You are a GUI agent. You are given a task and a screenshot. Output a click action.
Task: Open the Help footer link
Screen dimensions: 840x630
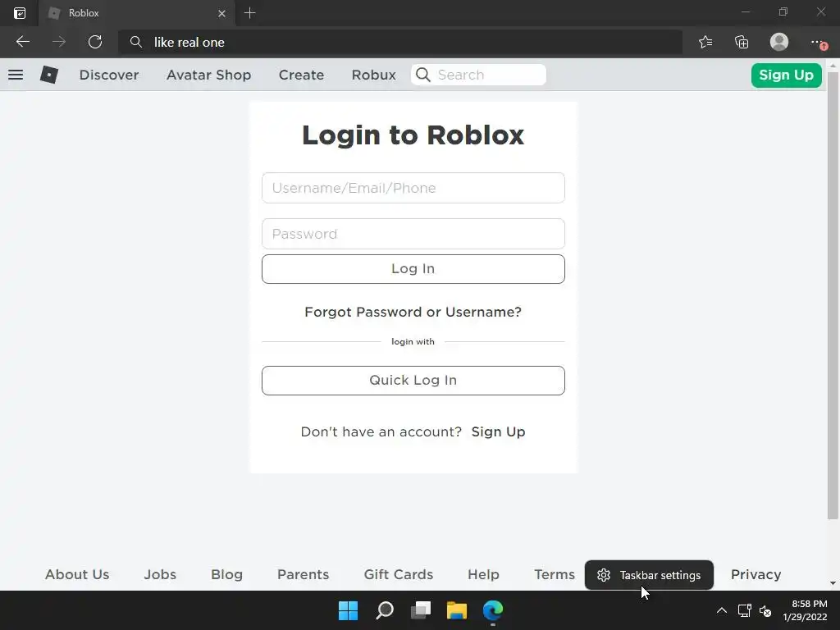pos(483,574)
